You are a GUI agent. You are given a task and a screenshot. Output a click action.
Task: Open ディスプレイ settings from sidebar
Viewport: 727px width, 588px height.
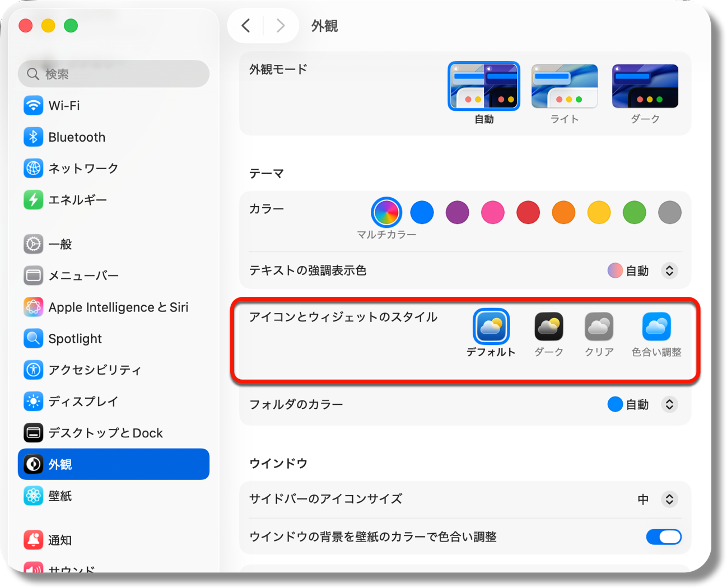(x=34, y=401)
